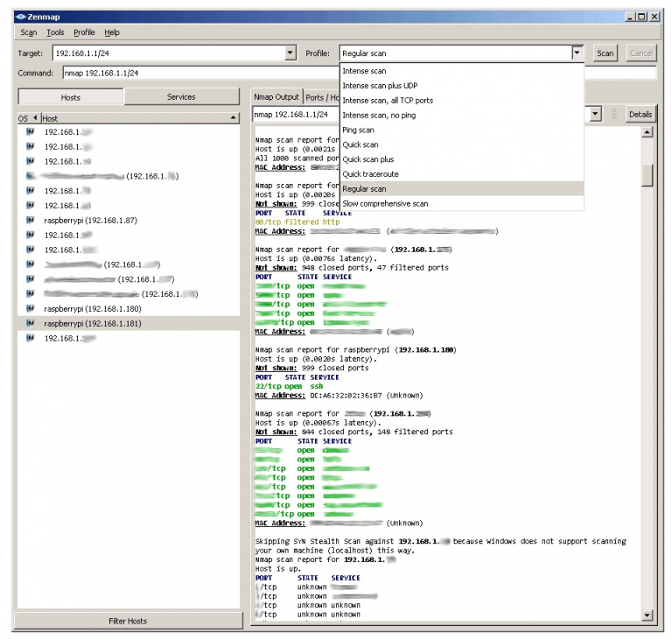Viewport: 672px width, 640px height.
Task: Collapse the Profile dropdown arrow
Action: tap(577, 53)
